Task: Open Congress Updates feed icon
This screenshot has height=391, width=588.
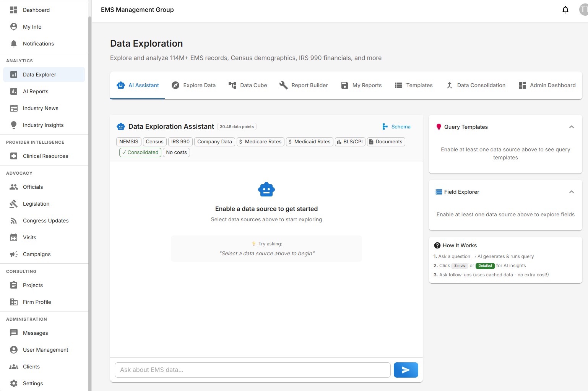Action: pyautogui.click(x=14, y=221)
